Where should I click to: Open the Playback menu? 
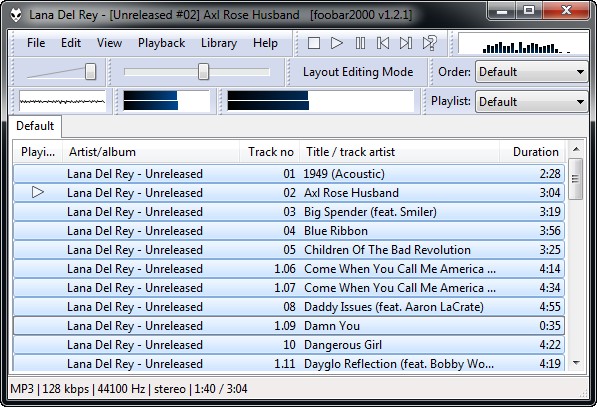coord(161,43)
